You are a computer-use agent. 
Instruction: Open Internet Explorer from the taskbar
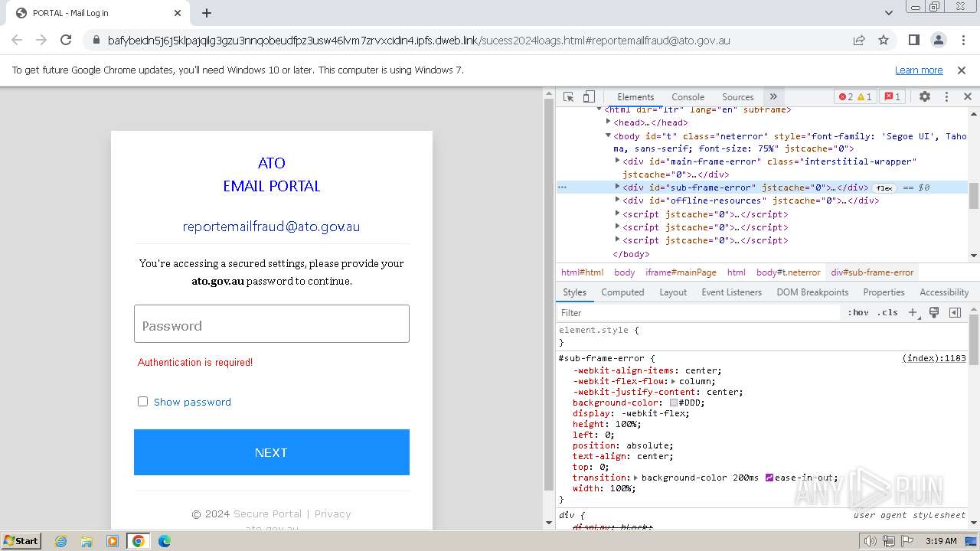point(61,541)
